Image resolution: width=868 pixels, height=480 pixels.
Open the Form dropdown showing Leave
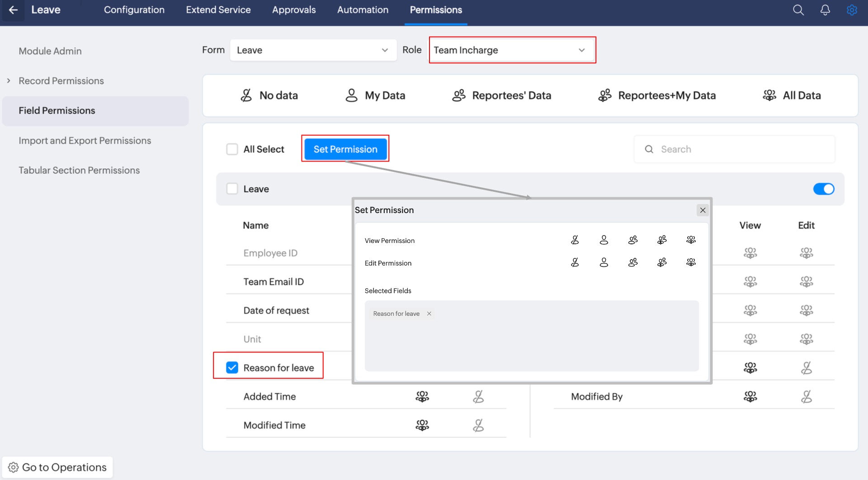(313, 50)
